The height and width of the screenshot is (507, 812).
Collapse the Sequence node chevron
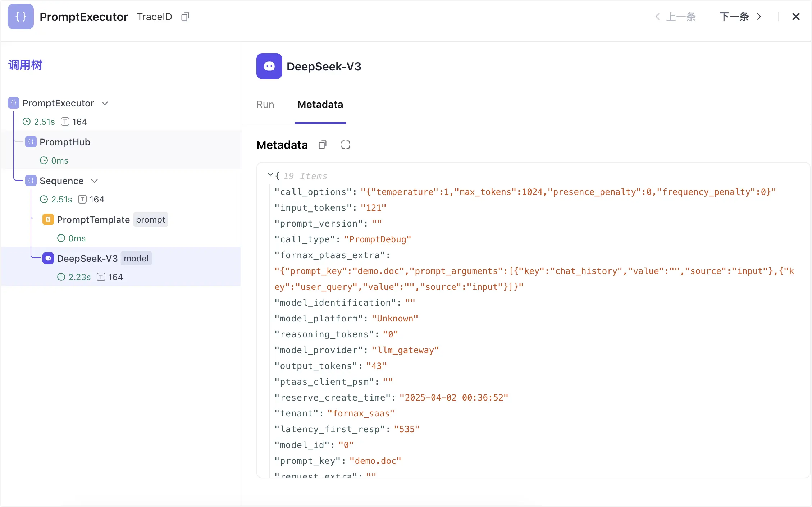pos(95,181)
